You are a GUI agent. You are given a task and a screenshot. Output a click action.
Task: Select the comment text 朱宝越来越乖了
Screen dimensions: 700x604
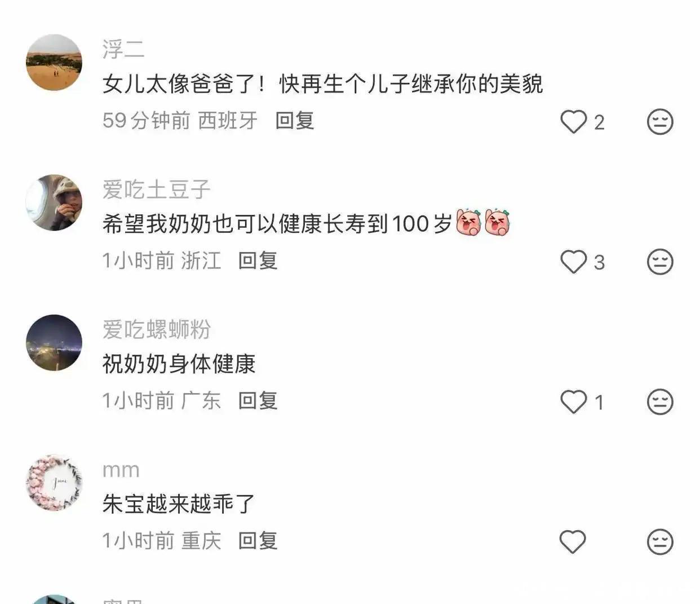pos(179,504)
